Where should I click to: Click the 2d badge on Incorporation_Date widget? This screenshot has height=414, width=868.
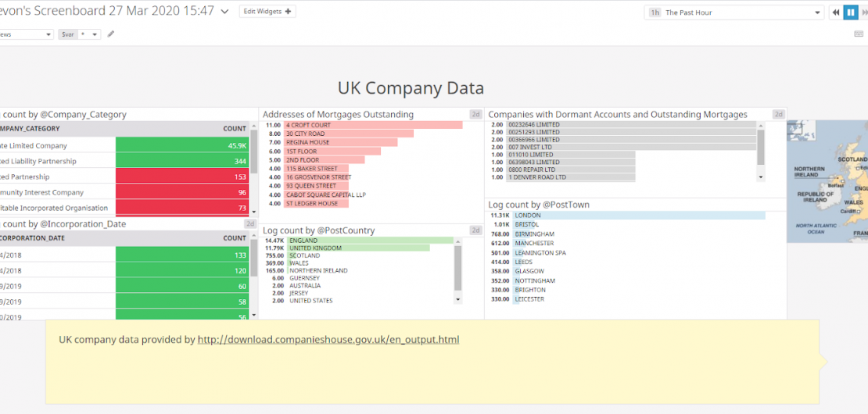pos(250,224)
